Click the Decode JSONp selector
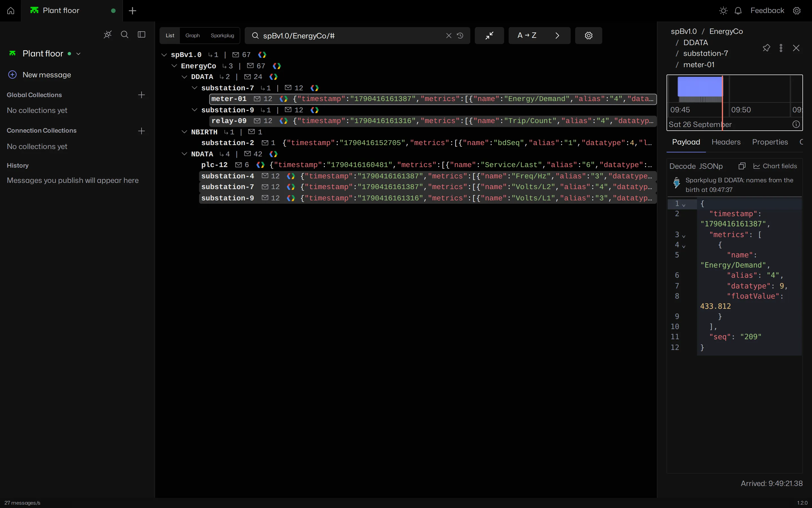The width and height of the screenshot is (812, 508). point(696,166)
